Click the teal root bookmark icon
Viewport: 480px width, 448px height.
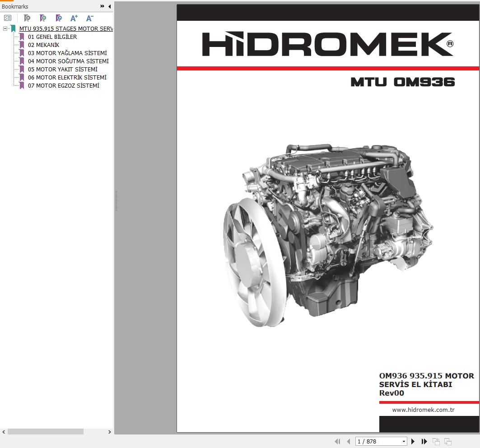(13, 28)
